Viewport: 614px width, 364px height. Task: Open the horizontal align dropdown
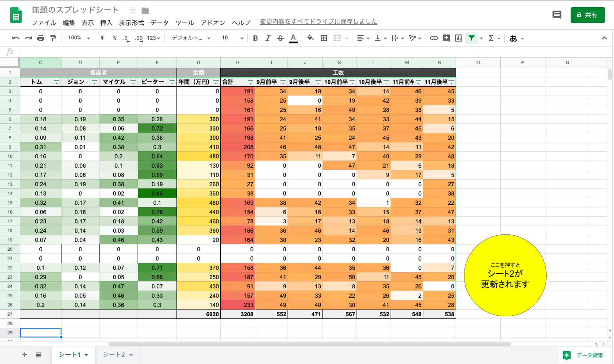tap(363, 38)
